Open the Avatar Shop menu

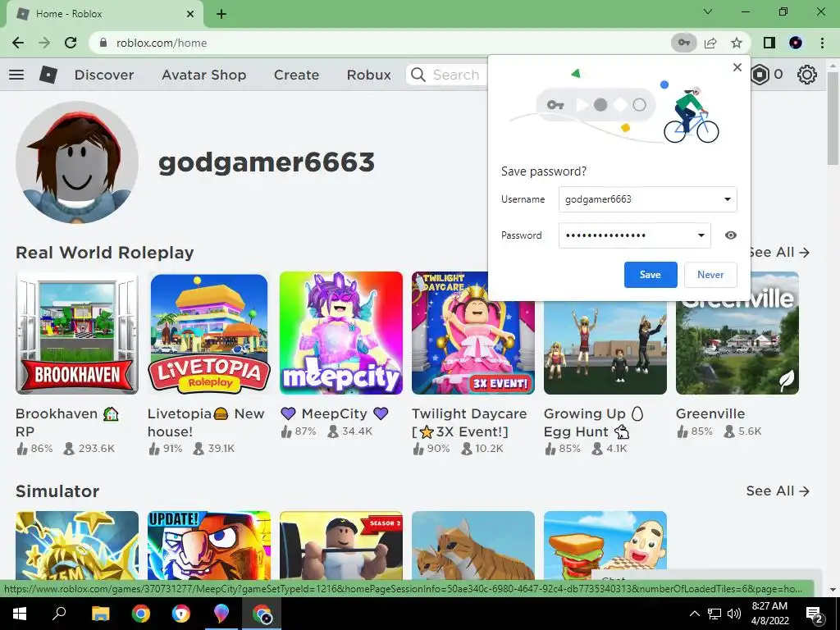pyautogui.click(x=203, y=75)
